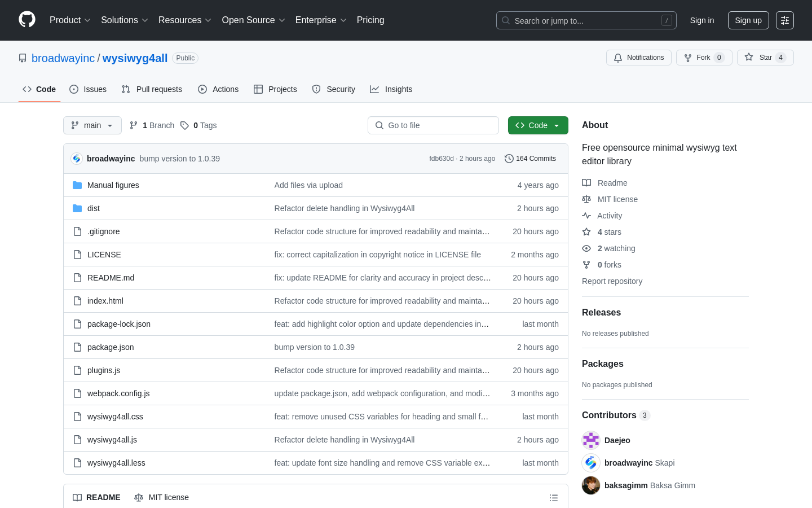Viewport: 812px width, 508px height.
Task: Switch to the Issues tab
Action: 88,89
